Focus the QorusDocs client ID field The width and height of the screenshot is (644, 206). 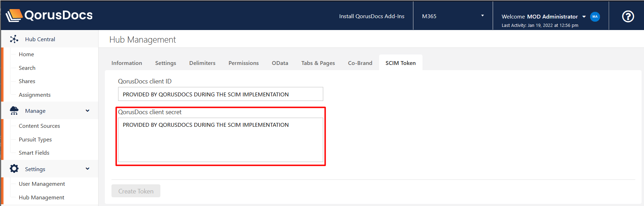(220, 94)
